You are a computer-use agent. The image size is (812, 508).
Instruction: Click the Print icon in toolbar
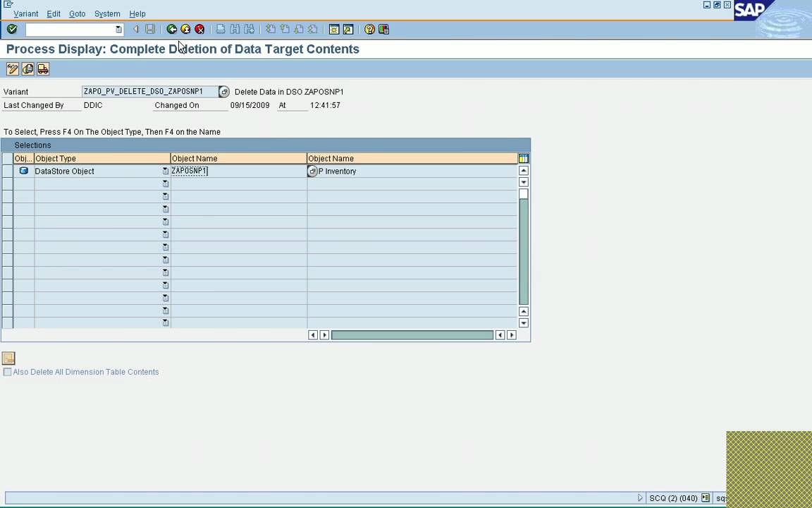tap(221, 30)
